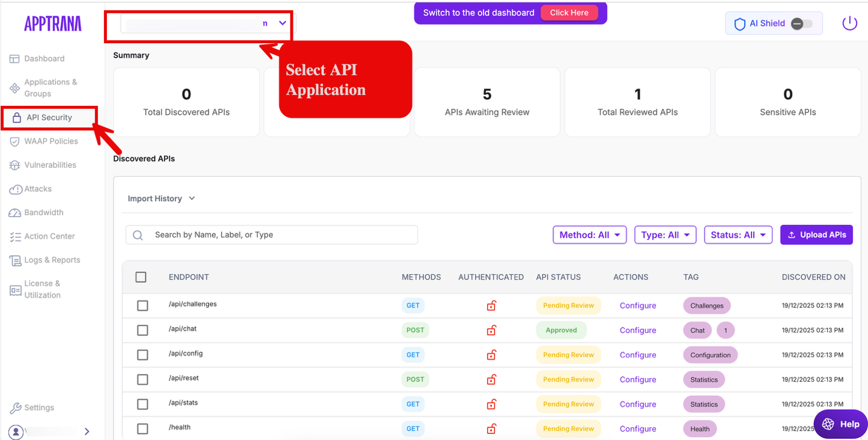Click the Vulnerabilities globe icon in sidebar
868x440 pixels.
coord(15,165)
